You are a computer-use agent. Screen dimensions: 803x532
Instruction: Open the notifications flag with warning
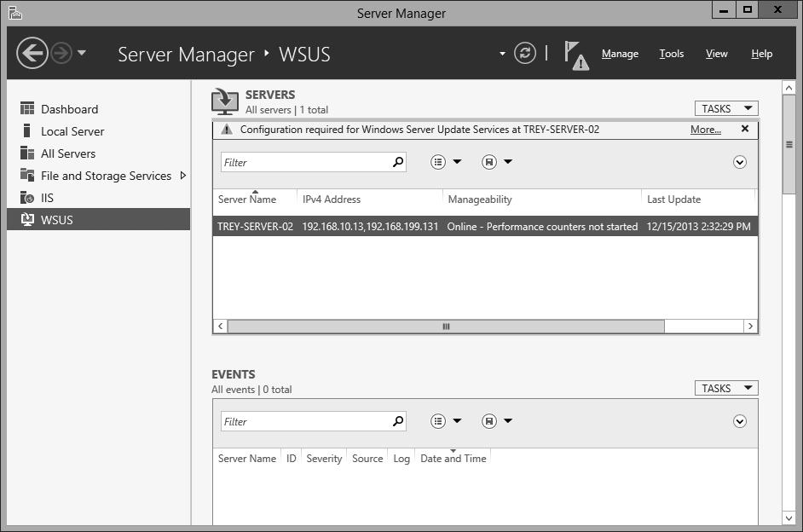click(x=576, y=55)
